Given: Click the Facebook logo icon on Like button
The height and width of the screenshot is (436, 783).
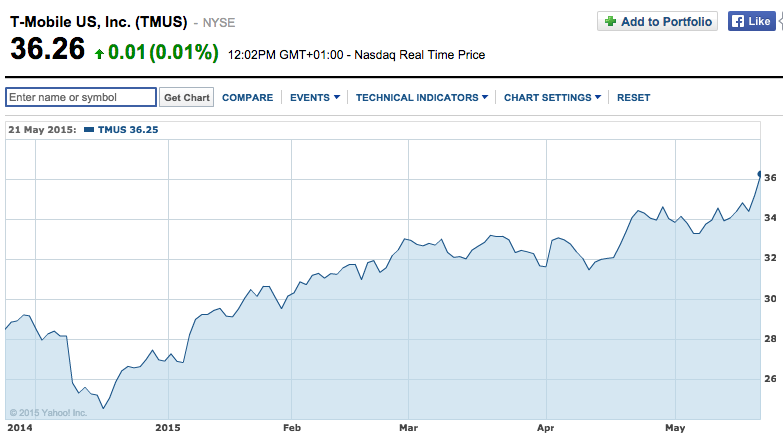Looking at the screenshot, I should pos(738,21).
